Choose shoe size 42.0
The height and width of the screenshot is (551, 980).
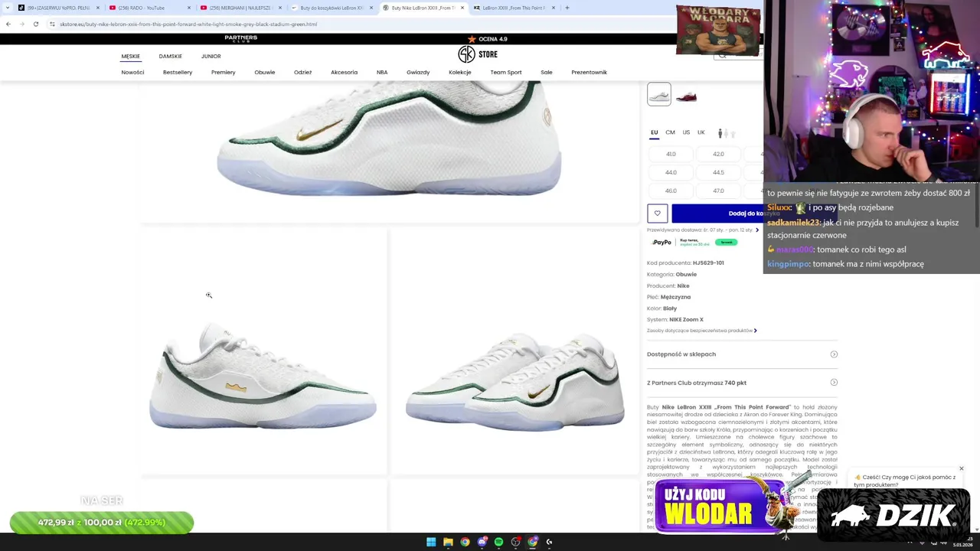tap(718, 154)
